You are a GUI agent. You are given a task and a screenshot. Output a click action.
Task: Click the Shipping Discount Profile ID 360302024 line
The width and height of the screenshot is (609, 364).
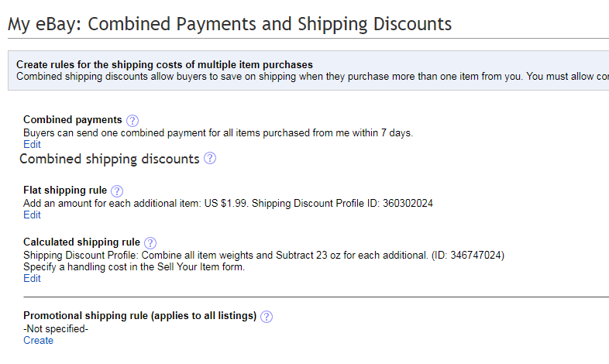point(228,204)
